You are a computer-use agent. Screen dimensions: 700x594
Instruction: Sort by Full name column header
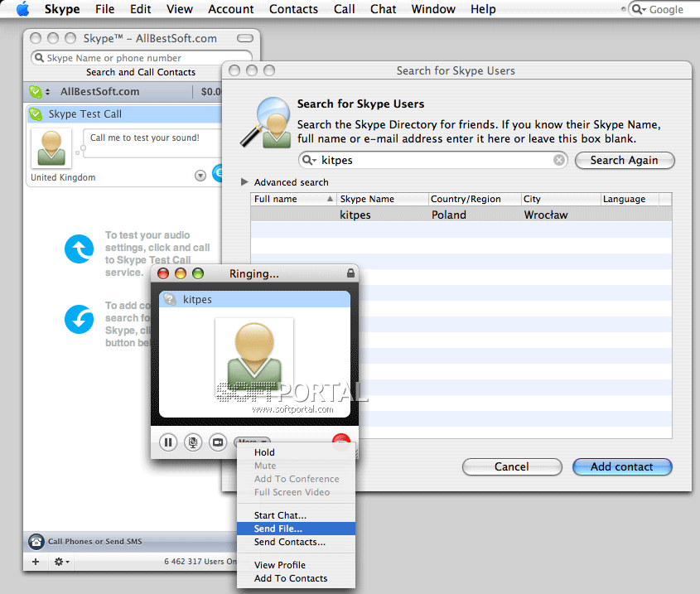click(x=294, y=199)
